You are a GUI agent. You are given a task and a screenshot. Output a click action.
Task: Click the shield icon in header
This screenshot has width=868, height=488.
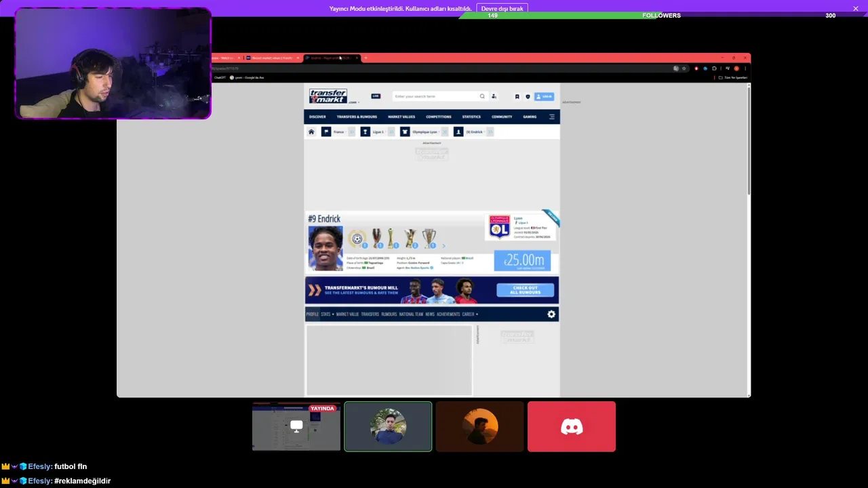click(528, 96)
